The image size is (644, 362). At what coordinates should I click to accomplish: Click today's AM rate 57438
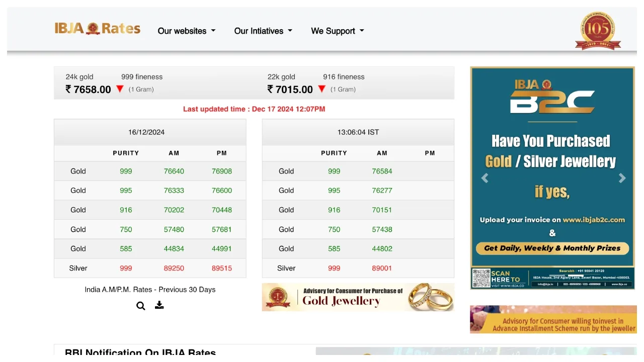tap(382, 229)
